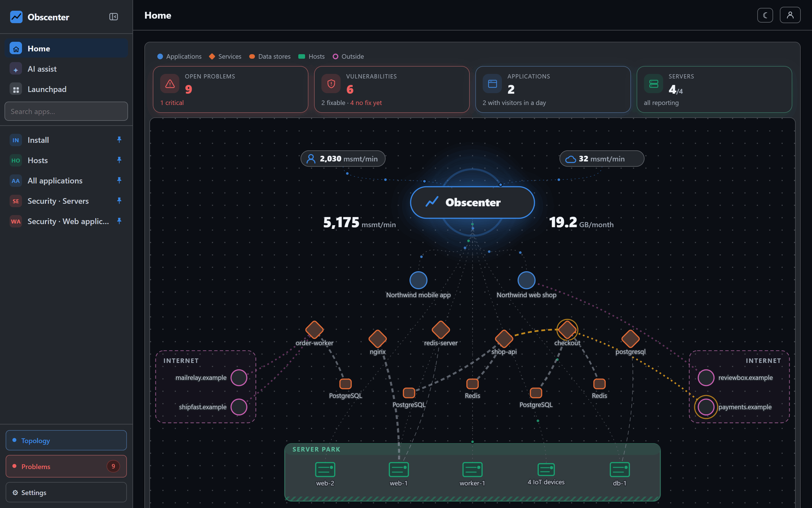Open AI assist in the sidebar

coord(66,69)
